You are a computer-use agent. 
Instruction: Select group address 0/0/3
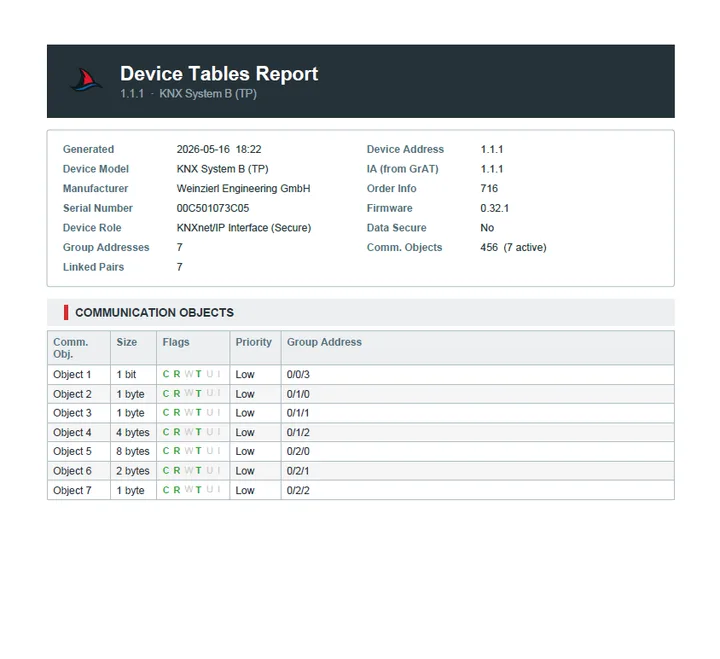pos(298,375)
